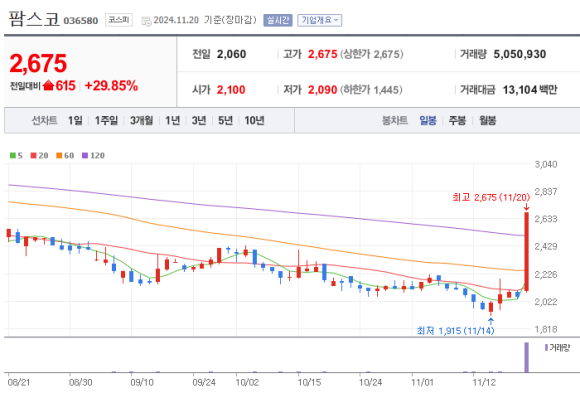Viewport: 580px width, 393px height.
Task: Switch to the 월봉 monthly candle chart
Action: (x=488, y=120)
